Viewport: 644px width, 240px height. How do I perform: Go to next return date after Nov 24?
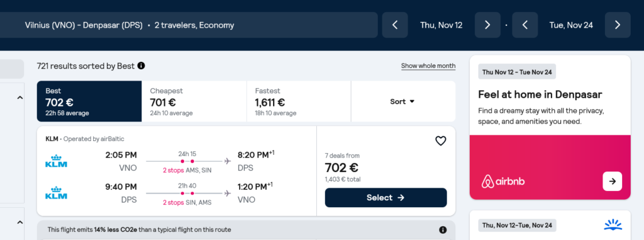coord(618,25)
